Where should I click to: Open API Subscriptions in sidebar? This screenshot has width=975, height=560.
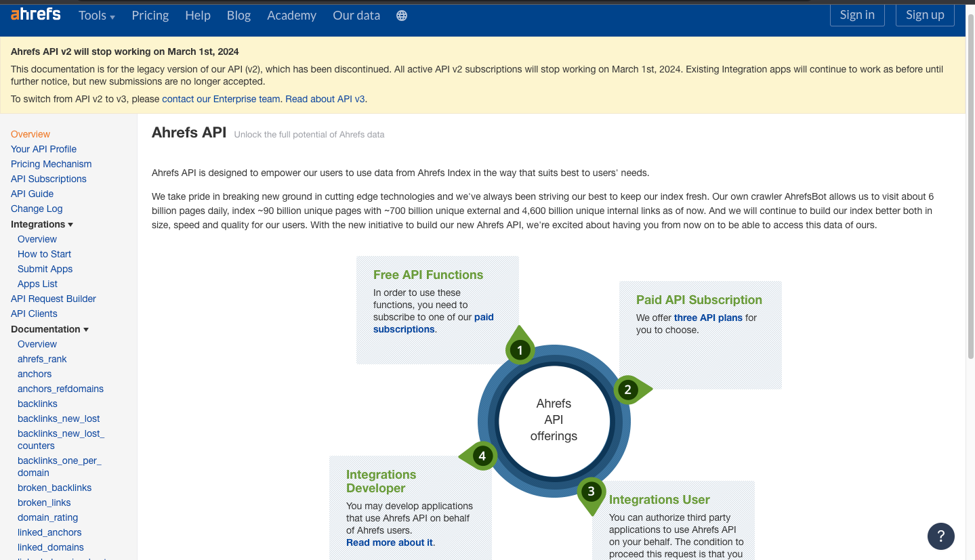49,179
